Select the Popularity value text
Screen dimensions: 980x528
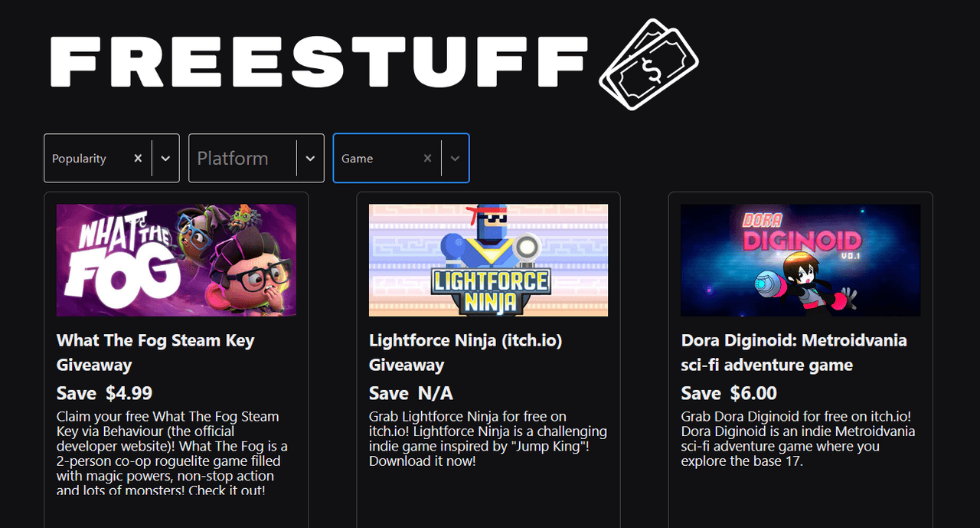(79, 159)
